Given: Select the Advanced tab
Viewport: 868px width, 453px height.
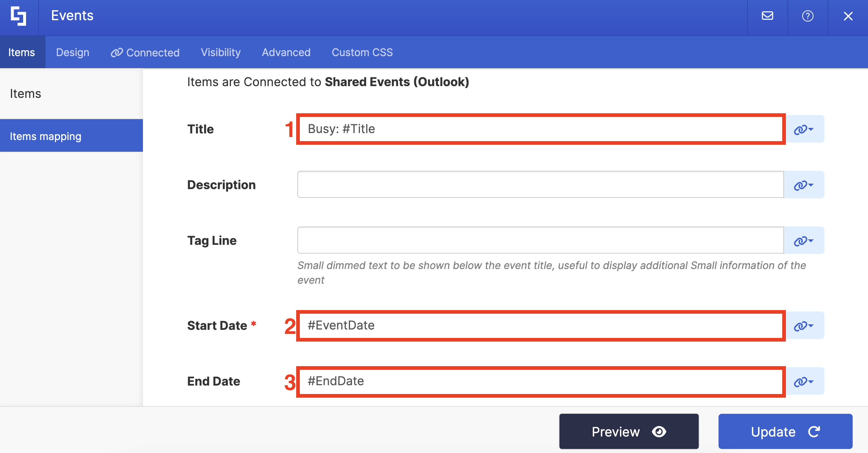Looking at the screenshot, I should 286,52.
